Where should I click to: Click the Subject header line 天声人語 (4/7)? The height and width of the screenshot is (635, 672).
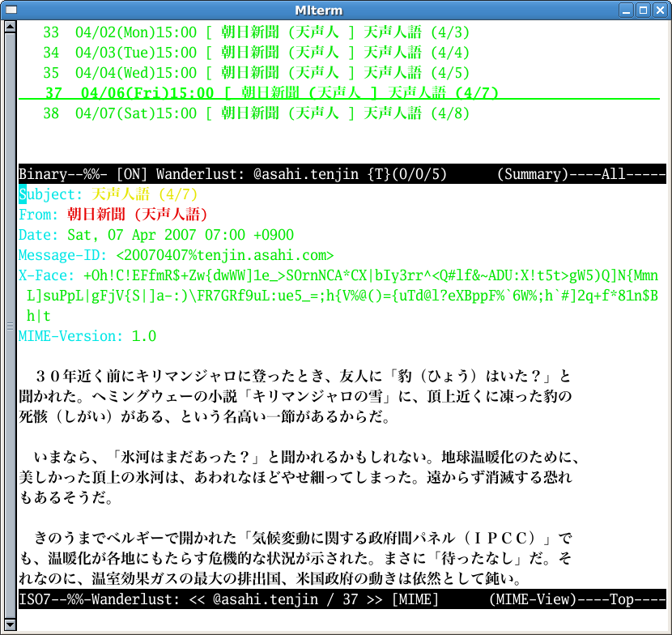(108, 194)
